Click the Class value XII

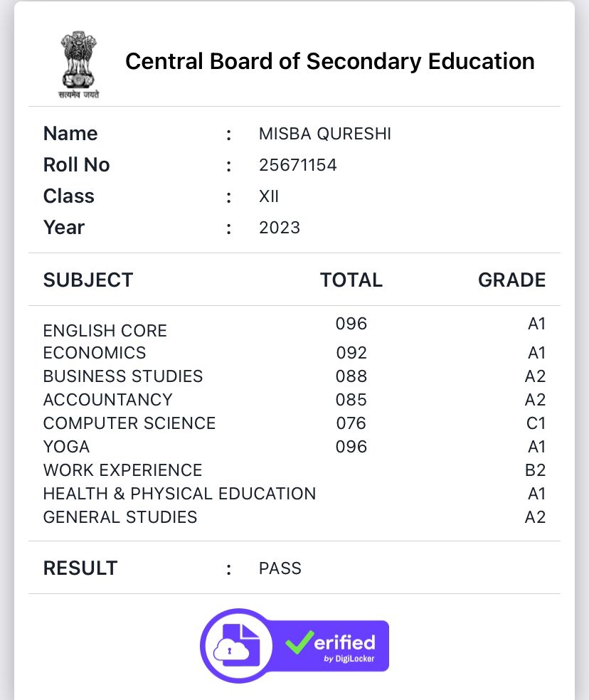pos(269,196)
